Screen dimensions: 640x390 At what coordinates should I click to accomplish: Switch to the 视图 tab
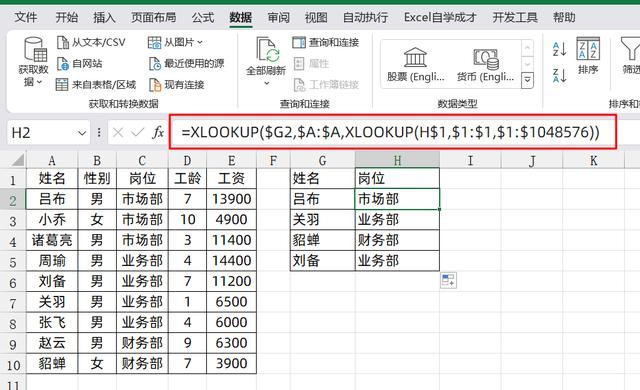[316, 17]
